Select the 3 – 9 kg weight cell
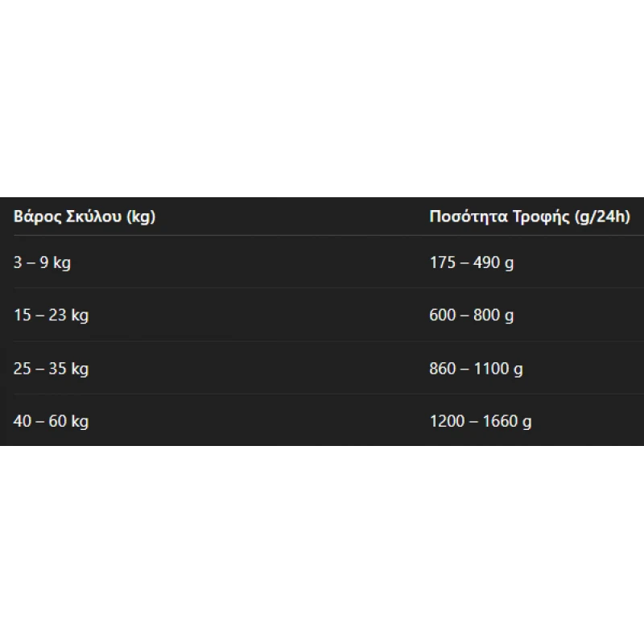The width and height of the screenshot is (644, 644). click(42, 262)
